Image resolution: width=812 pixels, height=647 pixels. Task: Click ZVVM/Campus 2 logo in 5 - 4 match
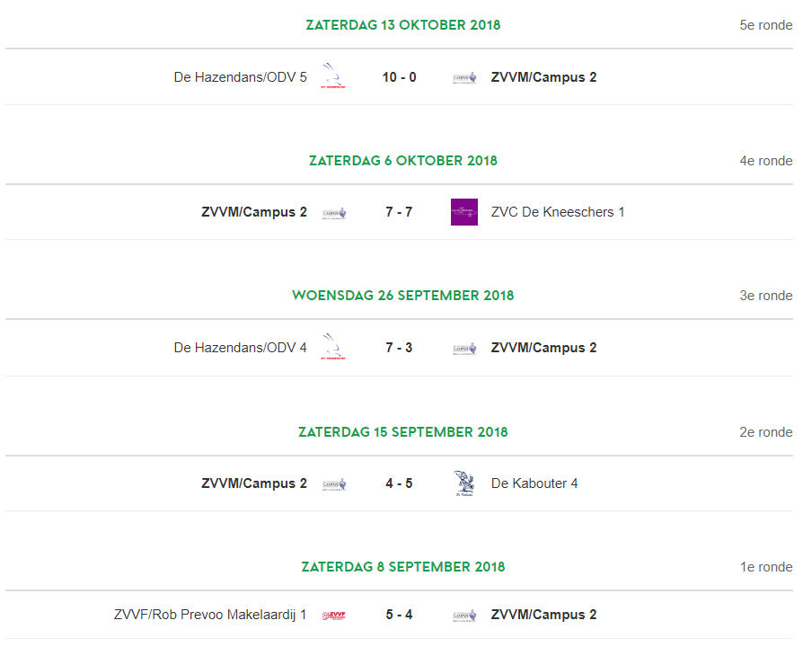(464, 616)
